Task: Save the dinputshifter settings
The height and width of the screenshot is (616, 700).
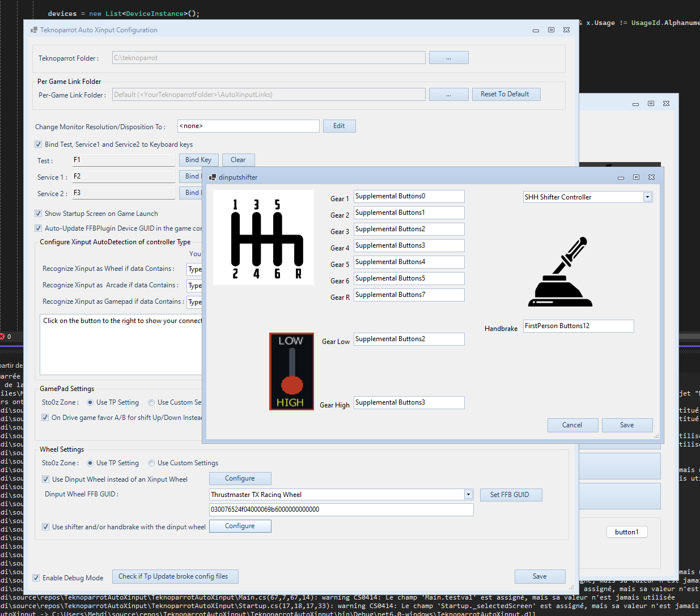Action: [627, 425]
